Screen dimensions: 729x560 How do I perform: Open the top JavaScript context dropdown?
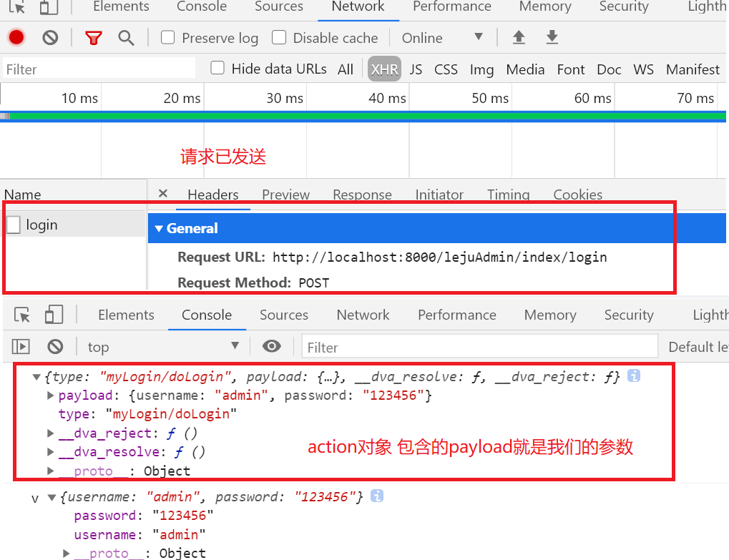[x=163, y=347]
